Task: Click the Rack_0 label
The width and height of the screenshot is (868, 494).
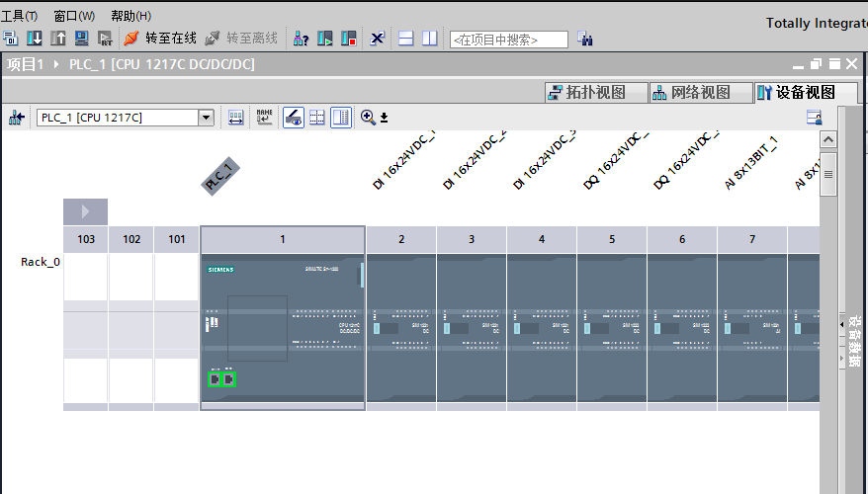Action: (x=40, y=262)
